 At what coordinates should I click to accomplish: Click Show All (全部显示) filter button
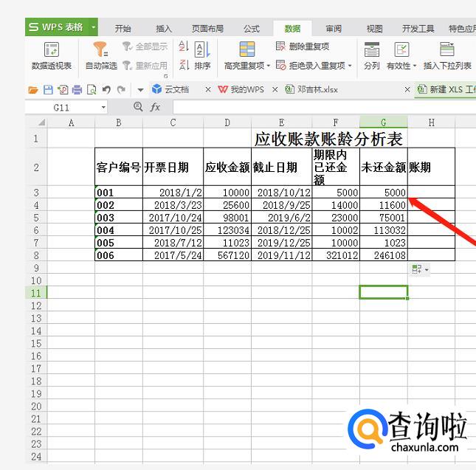click(x=145, y=46)
